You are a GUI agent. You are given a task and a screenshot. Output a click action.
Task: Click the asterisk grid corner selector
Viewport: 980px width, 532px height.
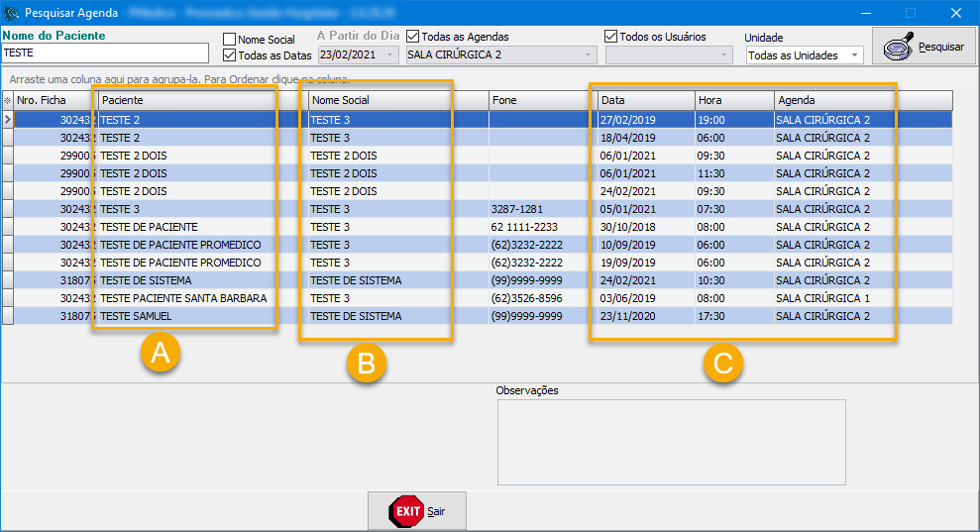[7, 100]
